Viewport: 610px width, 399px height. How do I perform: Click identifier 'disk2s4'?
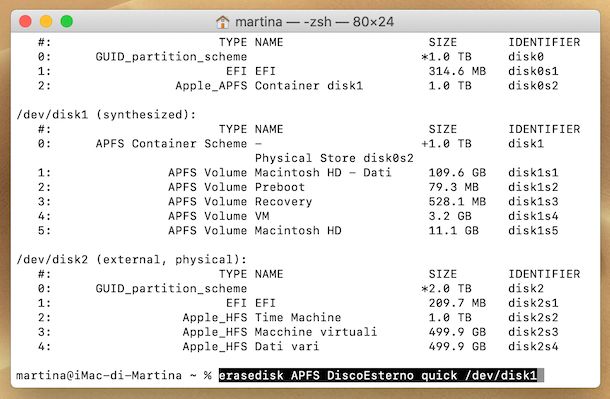click(x=533, y=346)
